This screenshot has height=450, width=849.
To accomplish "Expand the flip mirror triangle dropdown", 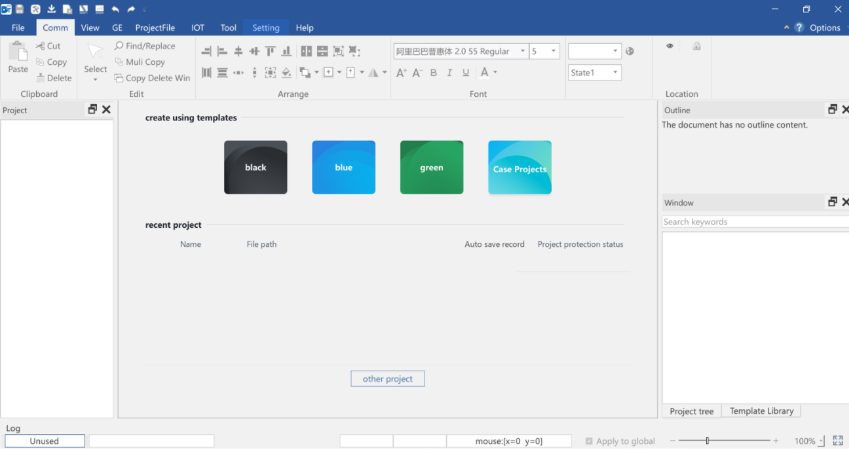I will point(384,73).
